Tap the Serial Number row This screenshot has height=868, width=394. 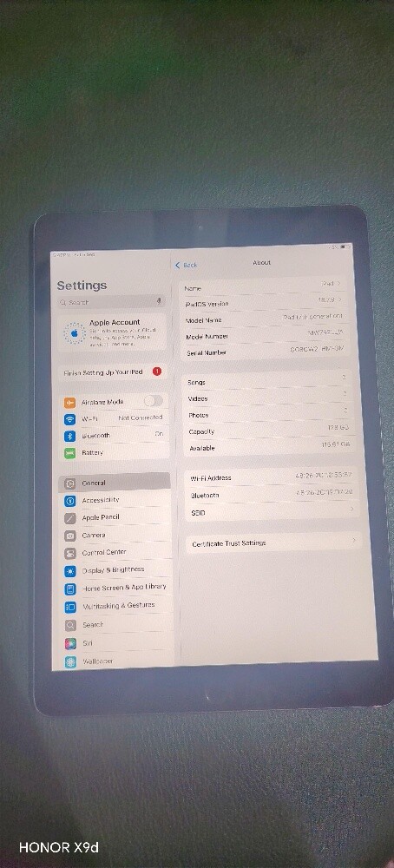pyautogui.click(x=266, y=351)
